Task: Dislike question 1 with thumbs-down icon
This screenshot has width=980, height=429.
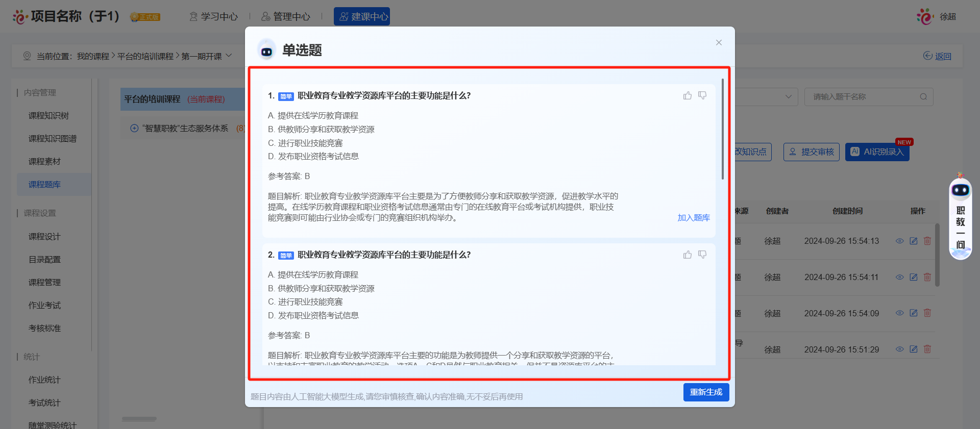Action: [702, 96]
